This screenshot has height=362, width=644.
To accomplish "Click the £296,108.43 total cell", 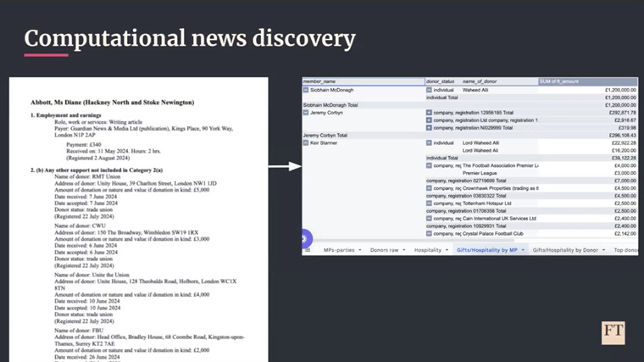I will (623, 135).
